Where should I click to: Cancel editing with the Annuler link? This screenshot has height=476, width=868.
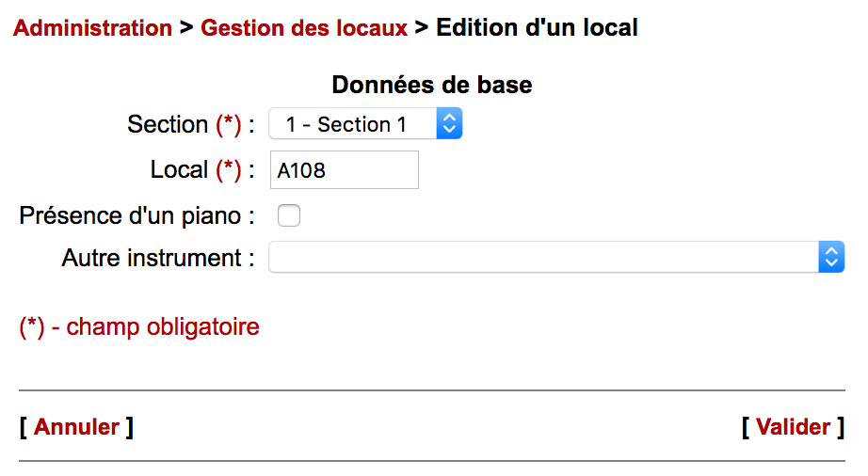[x=76, y=427]
